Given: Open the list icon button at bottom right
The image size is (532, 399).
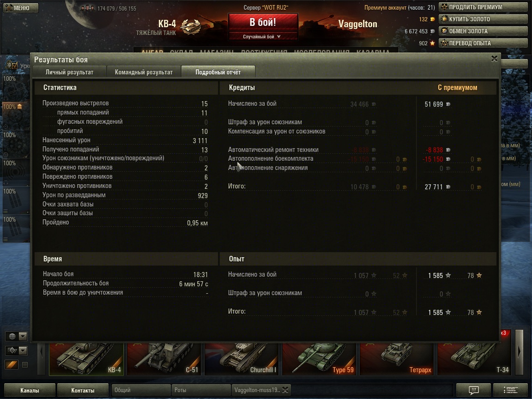Looking at the screenshot, I should [x=510, y=390].
